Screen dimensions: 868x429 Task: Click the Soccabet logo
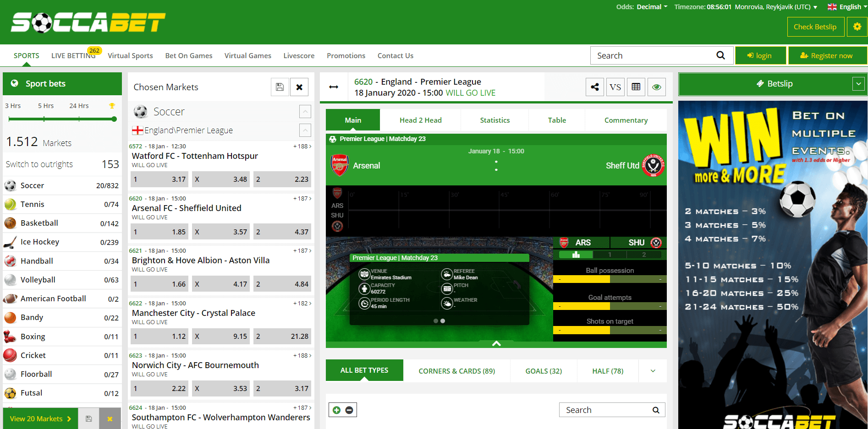coord(88,22)
